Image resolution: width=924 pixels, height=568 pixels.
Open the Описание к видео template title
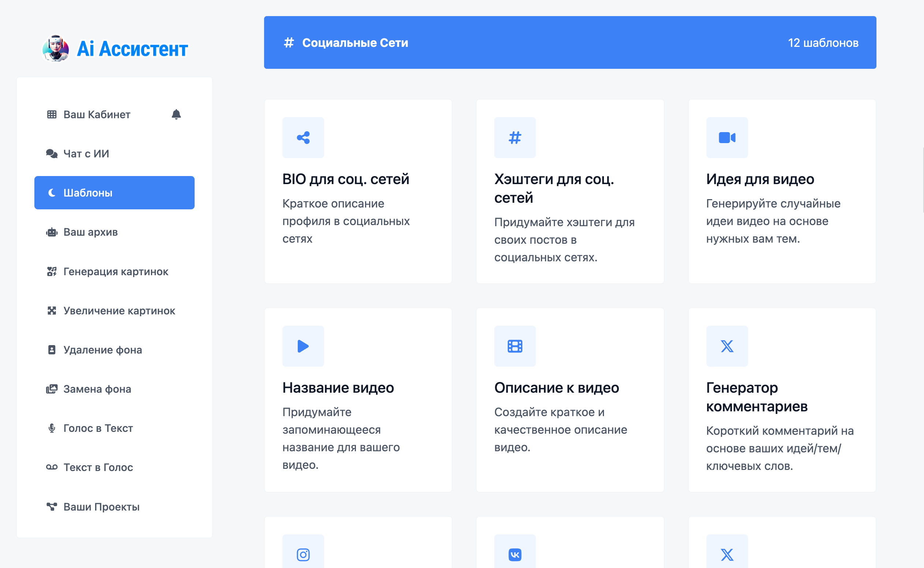tap(556, 388)
